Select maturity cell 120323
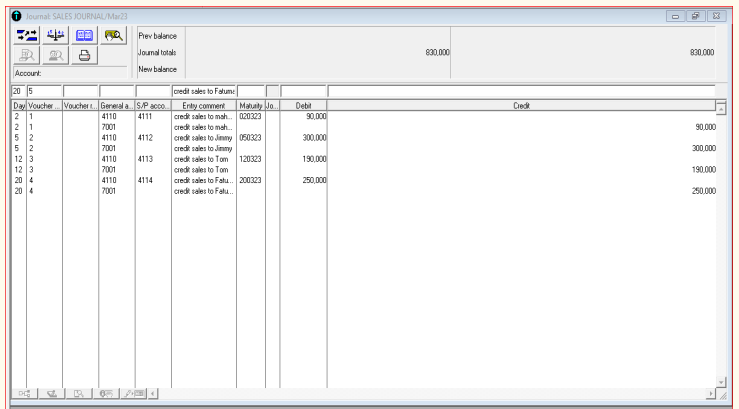 coord(250,159)
